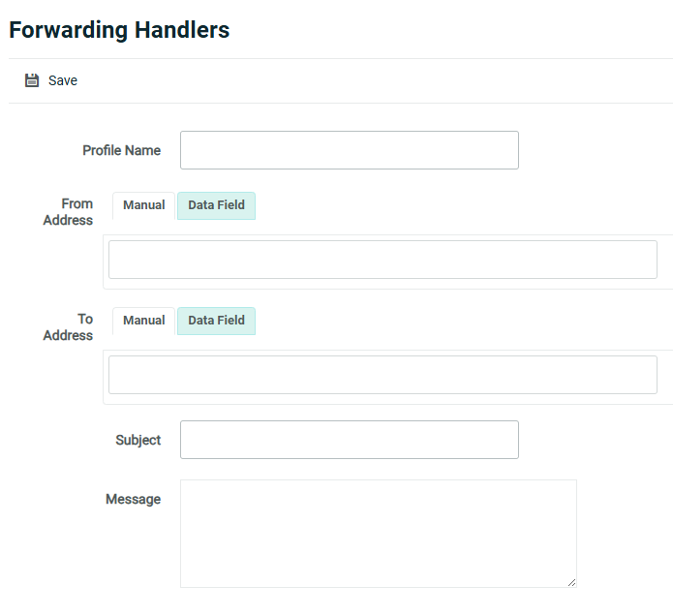Screen dimensions: 673x616
Task: Switch To Address to Data Field tab
Action: 216,321
